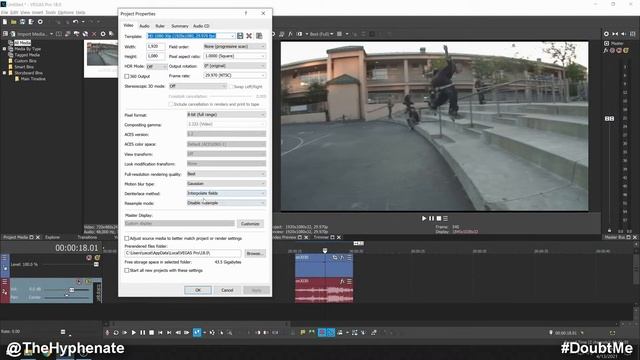640x360 pixels.
Task: Open the Pixel aspect ratio dropdown
Action: (235, 56)
